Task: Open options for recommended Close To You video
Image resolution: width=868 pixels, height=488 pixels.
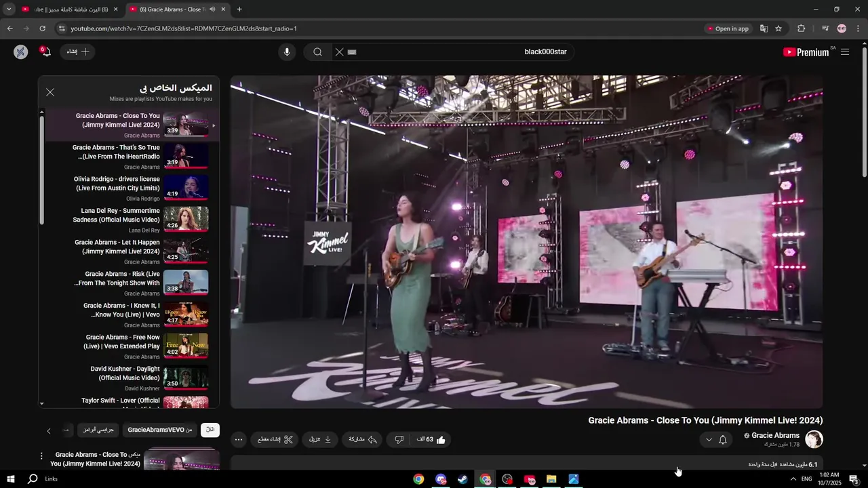Action: [x=41, y=456]
